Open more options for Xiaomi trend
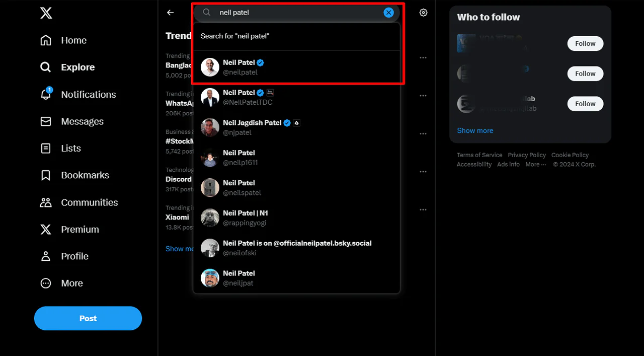Image resolution: width=644 pixels, height=356 pixels. click(423, 209)
